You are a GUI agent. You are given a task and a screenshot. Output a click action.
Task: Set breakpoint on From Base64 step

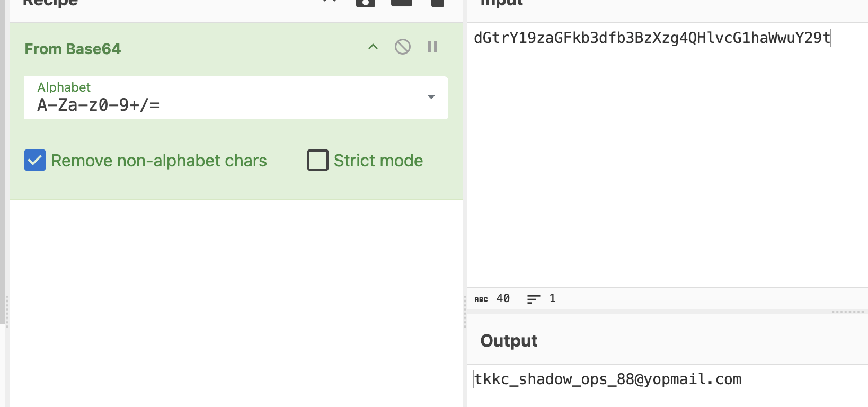tap(432, 47)
